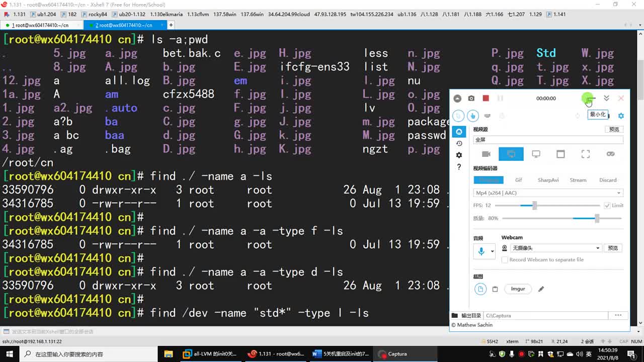Toggle include keystrokes keyboard option
Image resolution: width=644 pixels, height=362 pixels.
pos(487,116)
